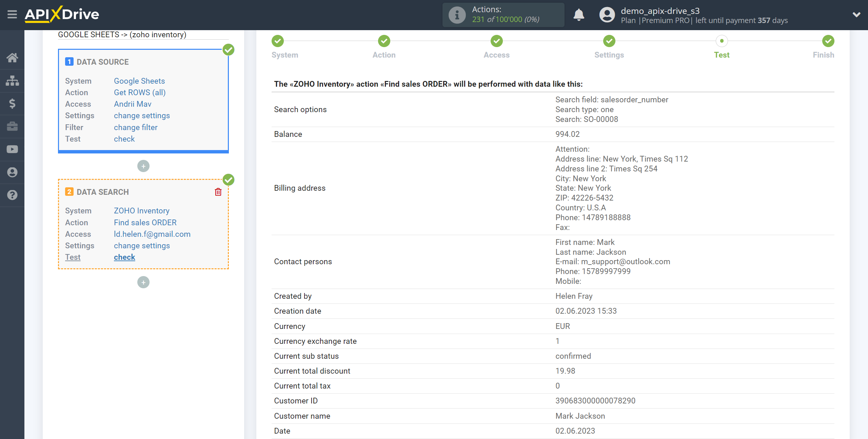The height and width of the screenshot is (439, 868).
Task: Click the change filter link
Action: (x=136, y=127)
